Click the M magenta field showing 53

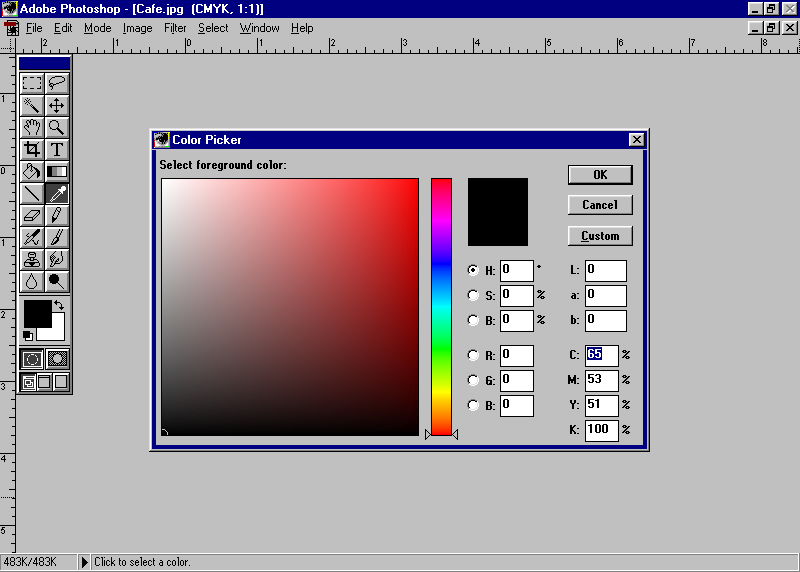tap(602, 380)
